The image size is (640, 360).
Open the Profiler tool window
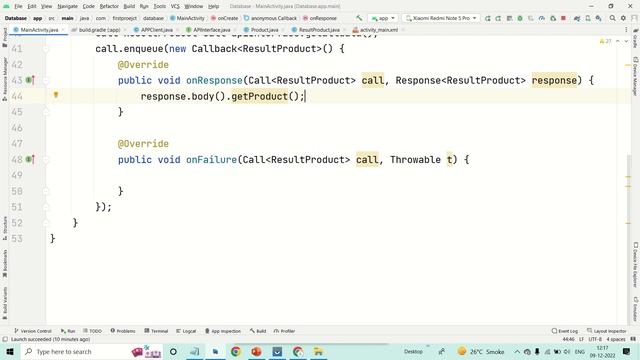pyautogui.click(x=284, y=331)
